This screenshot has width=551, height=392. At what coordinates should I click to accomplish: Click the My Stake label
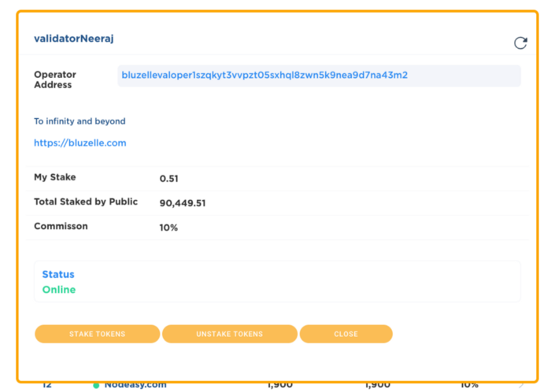click(55, 177)
